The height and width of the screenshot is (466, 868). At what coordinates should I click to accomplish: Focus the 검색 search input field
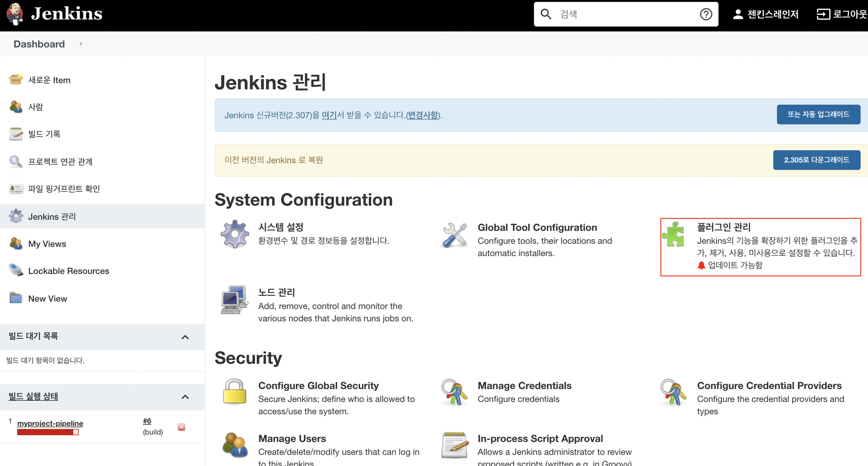tap(626, 14)
